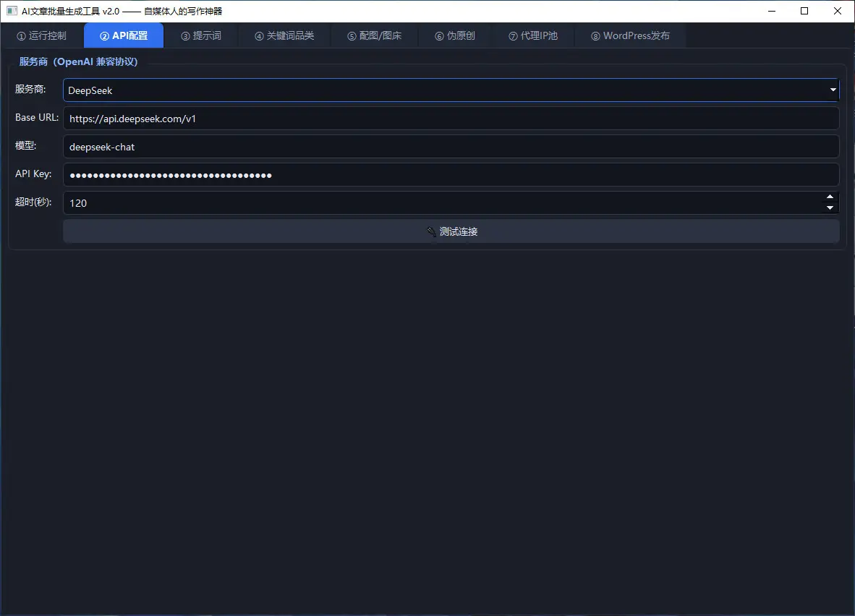Viewport: 855px width, 616px height.
Task: Open the 服务商 DeepSeek combo box
Action: pyautogui.click(x=451, y=90)
